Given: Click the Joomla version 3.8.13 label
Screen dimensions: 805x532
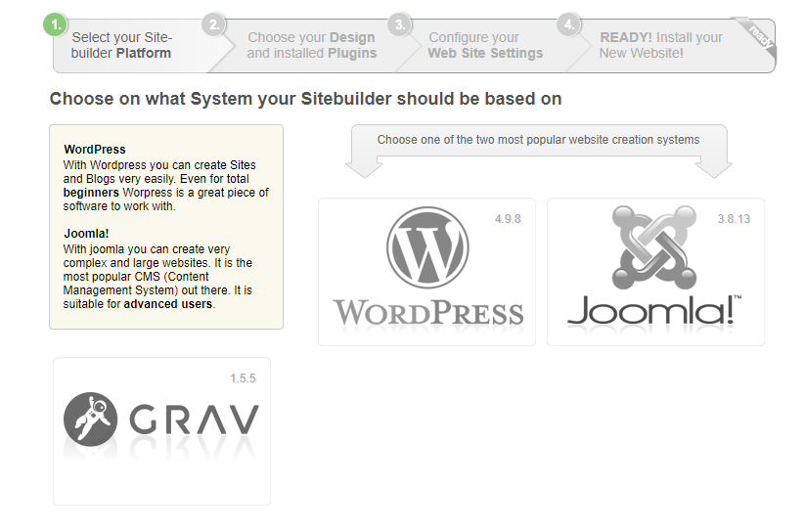Looking at the screenshot, I should point(733,219).
